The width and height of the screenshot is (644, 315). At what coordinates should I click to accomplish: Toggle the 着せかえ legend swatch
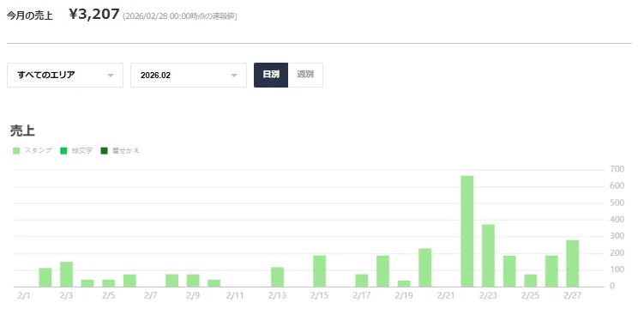pos(105,151)
